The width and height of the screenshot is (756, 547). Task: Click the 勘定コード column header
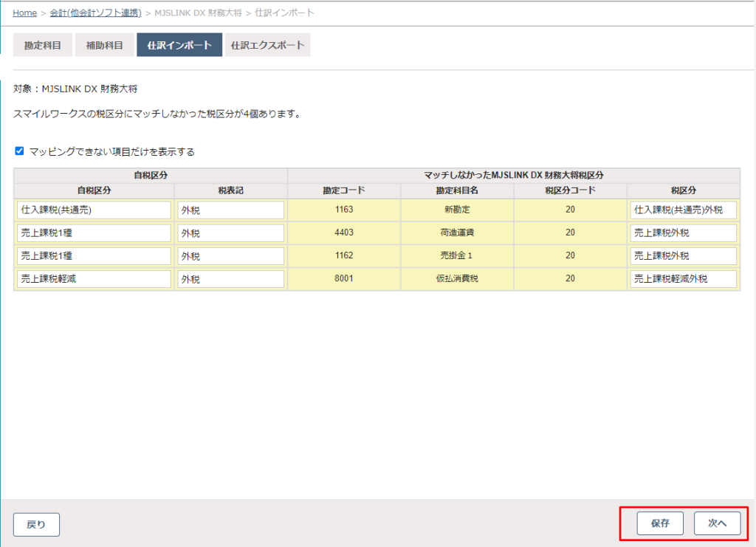pos(344,190)
